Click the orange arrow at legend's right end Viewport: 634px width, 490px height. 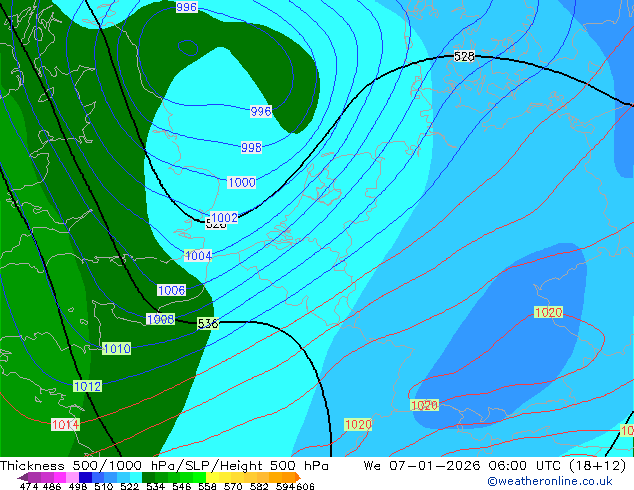tap(298, 477)
